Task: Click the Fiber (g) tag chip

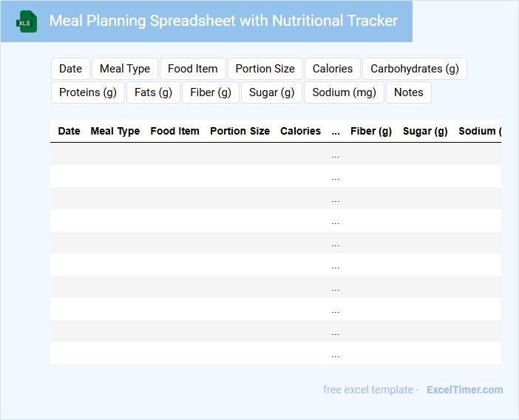Action: click(x=211, y=92)
